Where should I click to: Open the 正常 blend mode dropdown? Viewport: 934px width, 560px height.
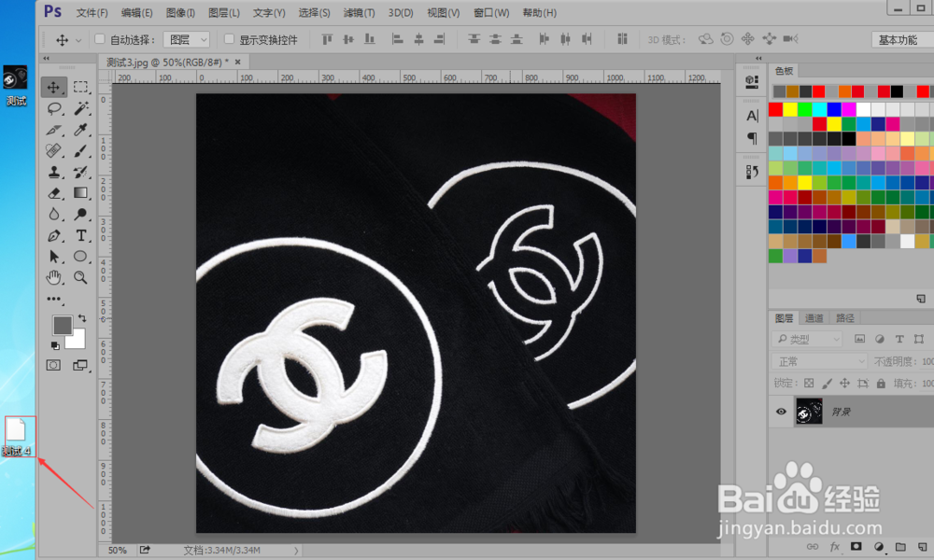819,361
